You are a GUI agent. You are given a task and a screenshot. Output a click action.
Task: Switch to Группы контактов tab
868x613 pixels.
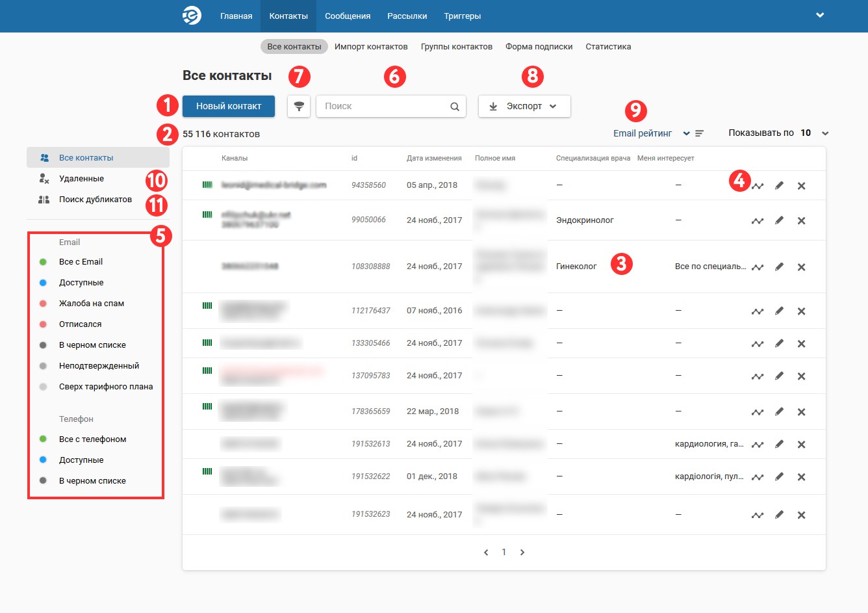(456, 47)
